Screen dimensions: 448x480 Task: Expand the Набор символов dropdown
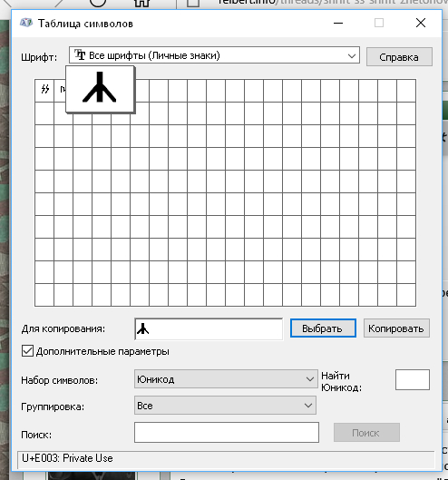(x=226, y=379)
